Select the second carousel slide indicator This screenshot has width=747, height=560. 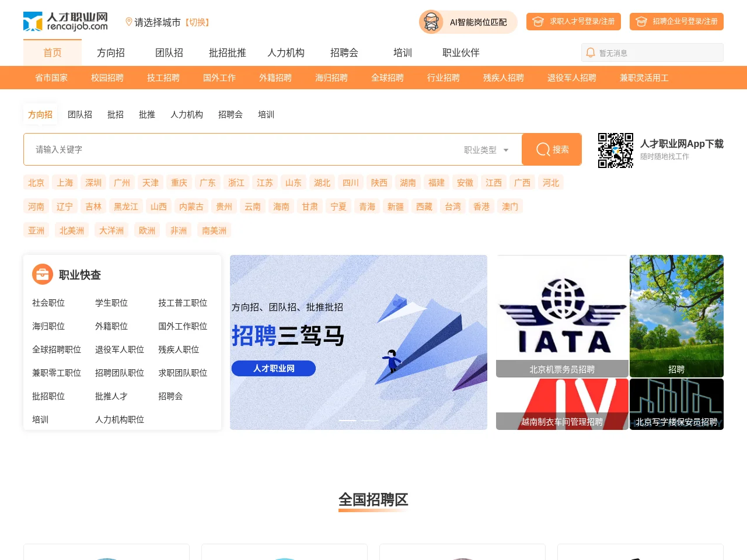(370, 420)
